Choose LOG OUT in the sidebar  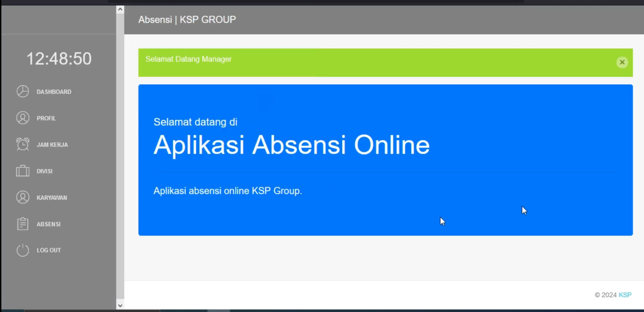coord(49,250)
